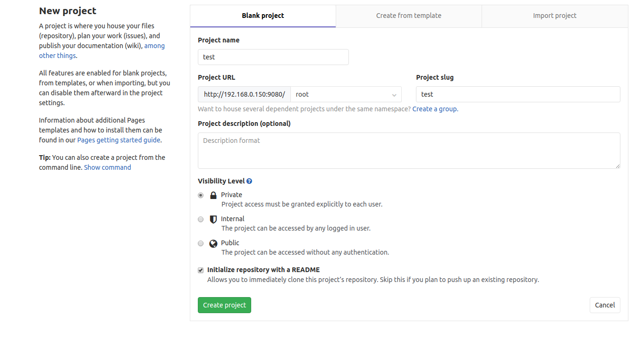Image resolution: width=644 pixels, height=340 pixels.
Task: Select the Public visibility radio button
Action: pyautogui.click(x=201, y=243)
